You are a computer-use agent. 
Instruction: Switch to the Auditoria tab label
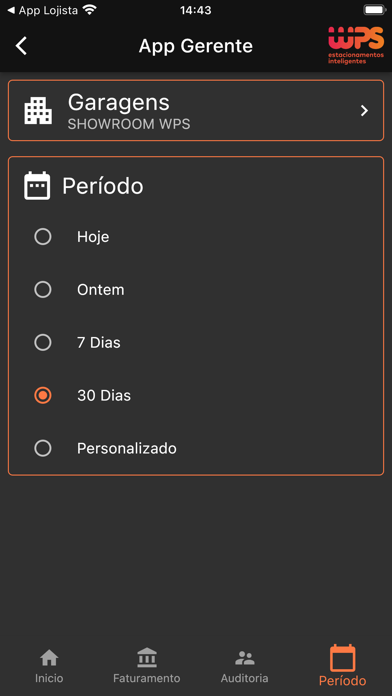pyautogui.click(x=245, y=679)
